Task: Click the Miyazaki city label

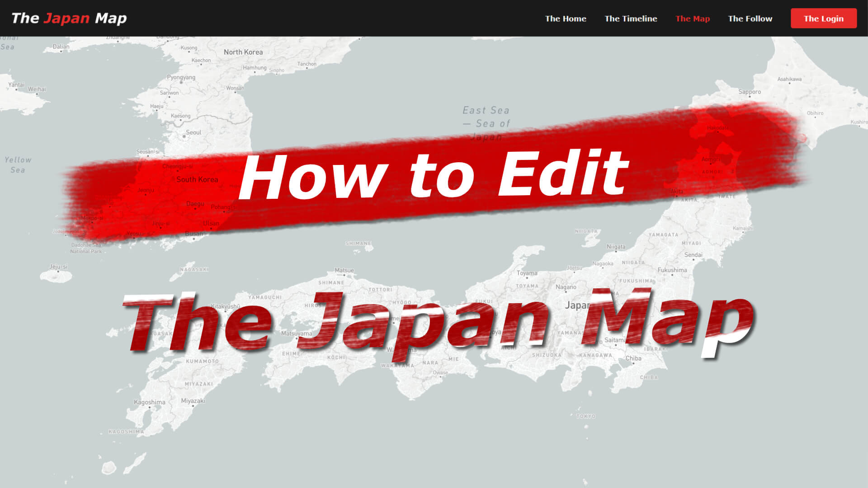Action: pos(193,401)
